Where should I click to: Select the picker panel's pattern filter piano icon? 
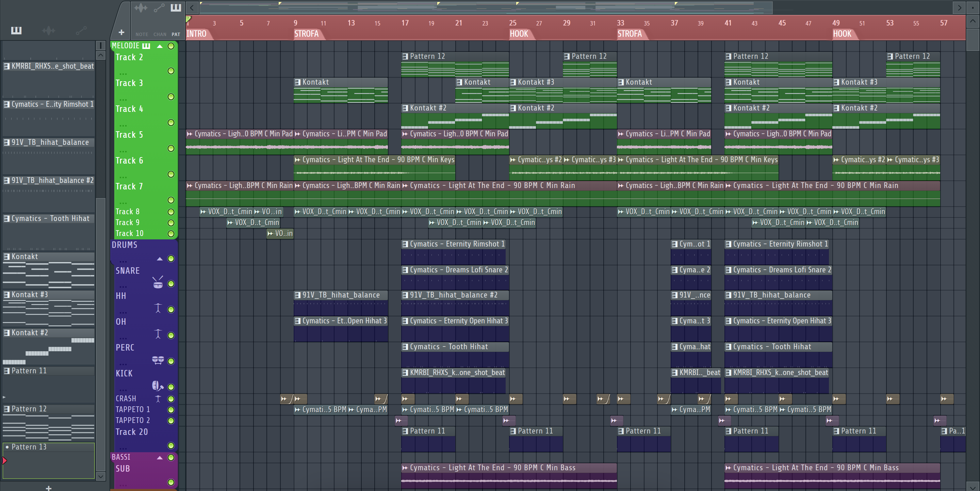tap(16, 30)
